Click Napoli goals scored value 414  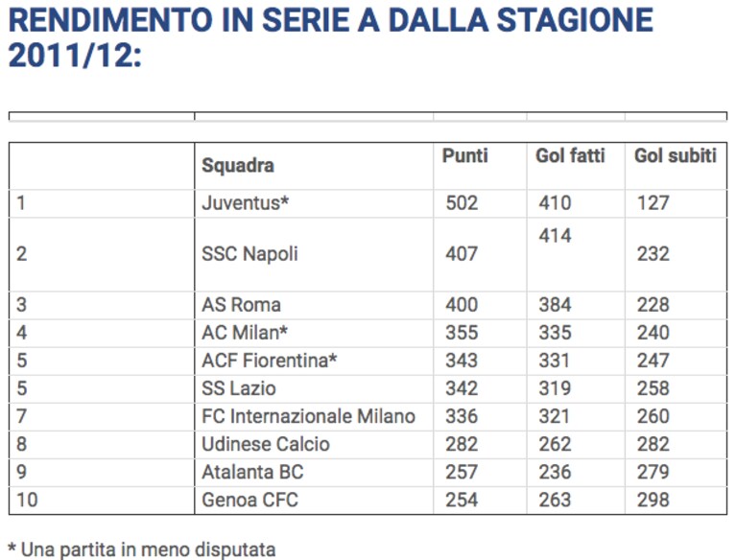(555, 236)
